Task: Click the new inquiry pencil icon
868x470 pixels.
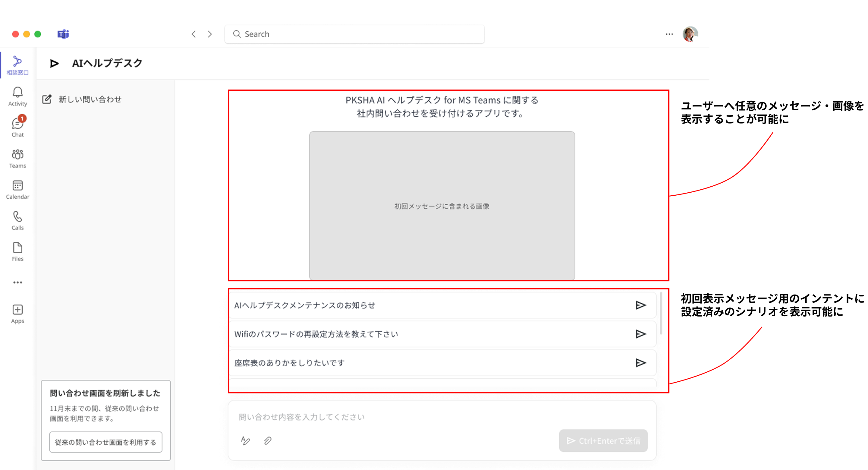Action: (47, 99)
